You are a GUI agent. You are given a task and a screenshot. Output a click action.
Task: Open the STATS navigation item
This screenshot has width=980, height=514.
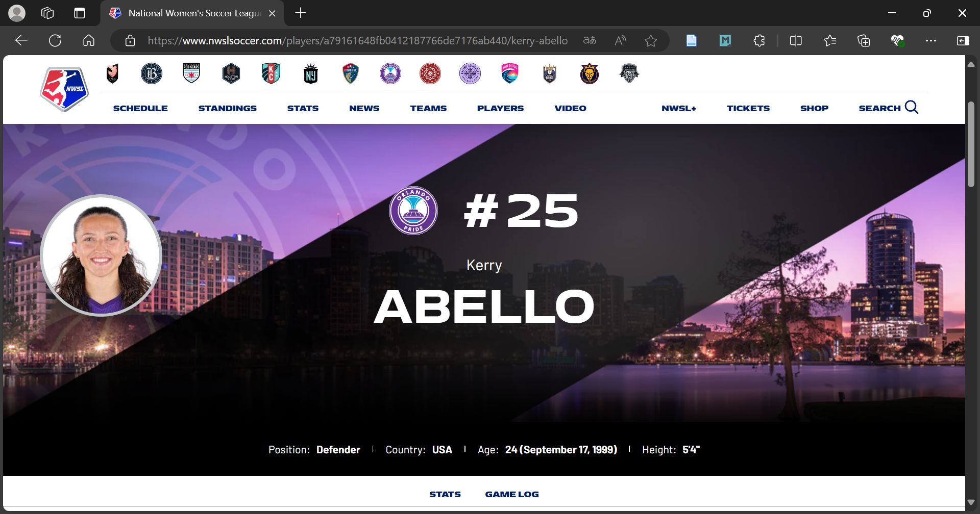pos(303,108)
